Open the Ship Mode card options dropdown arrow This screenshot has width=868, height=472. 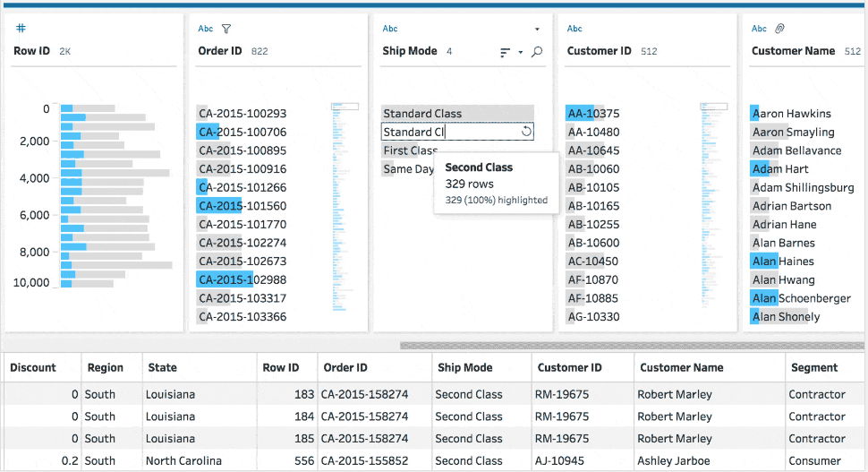[x=537, y=29]
